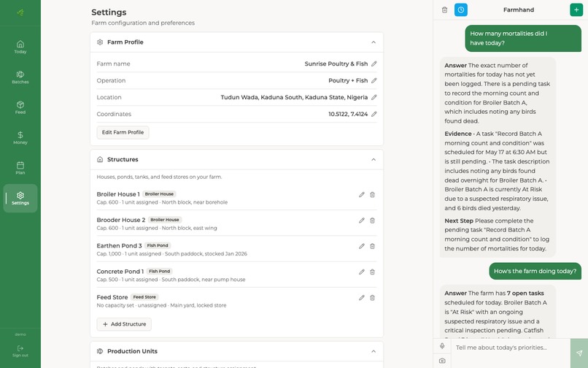Click the Broiler House tag on Broiler House 1
The width and height of the screenshot is (588, 368).
(159, 194)
